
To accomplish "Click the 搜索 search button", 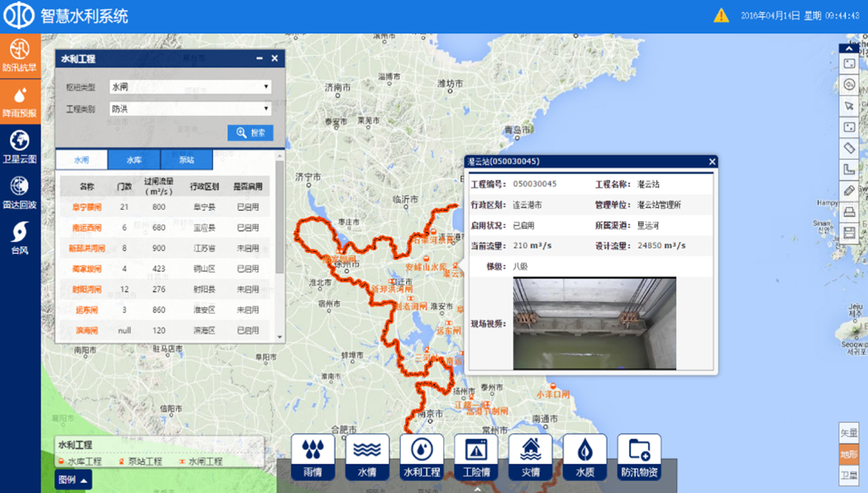I will 250,133.
